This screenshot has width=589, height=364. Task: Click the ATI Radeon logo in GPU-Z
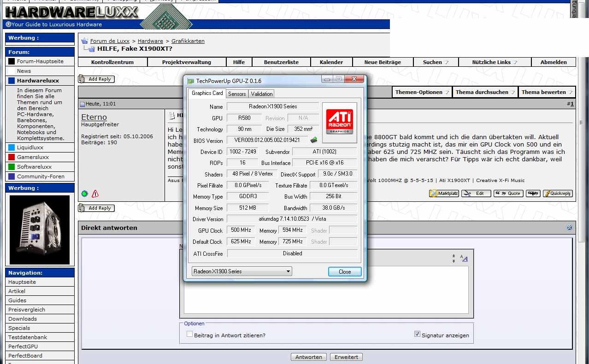point(340,122)
